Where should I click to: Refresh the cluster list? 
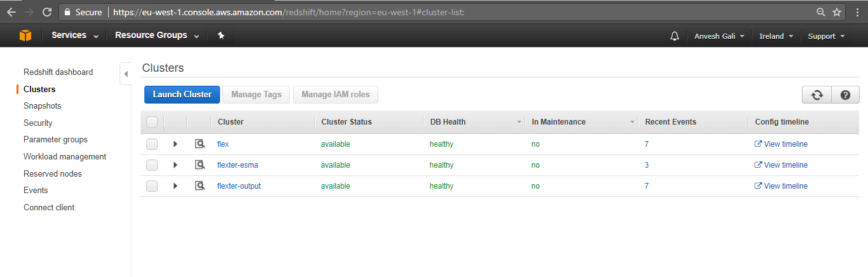pyautogui.click(x=816, y=95)
